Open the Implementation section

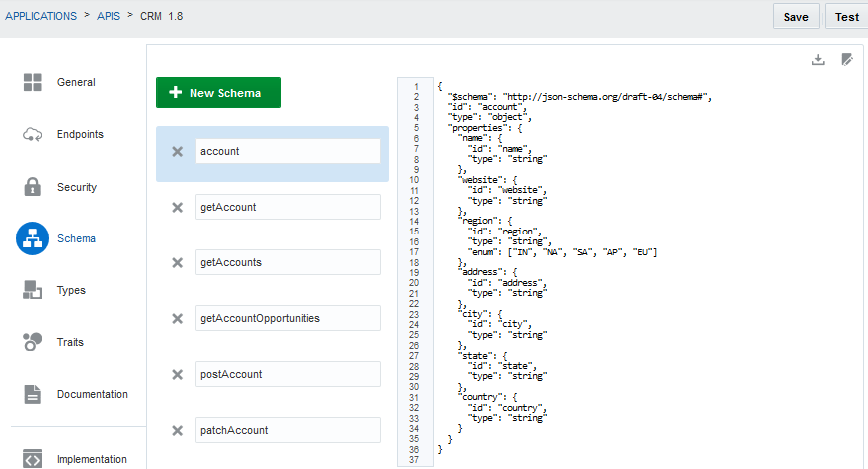[x=91, y=459]
